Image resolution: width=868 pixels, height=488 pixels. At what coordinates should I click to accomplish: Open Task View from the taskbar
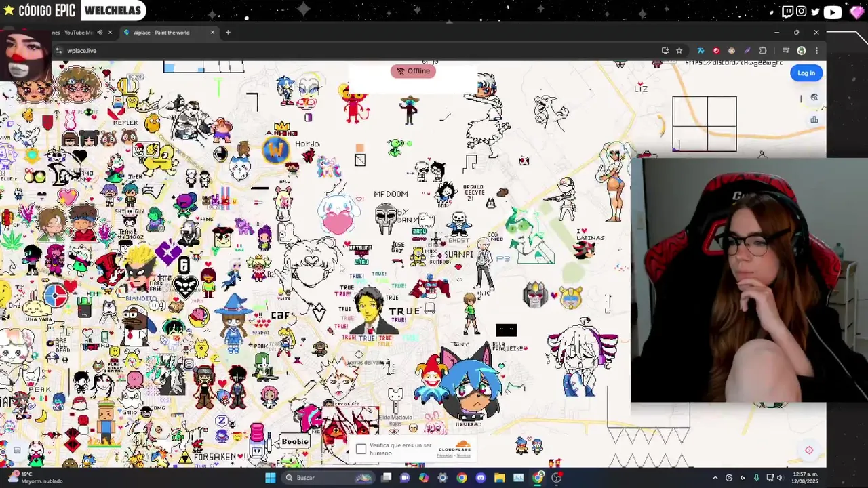coord(387,478)
